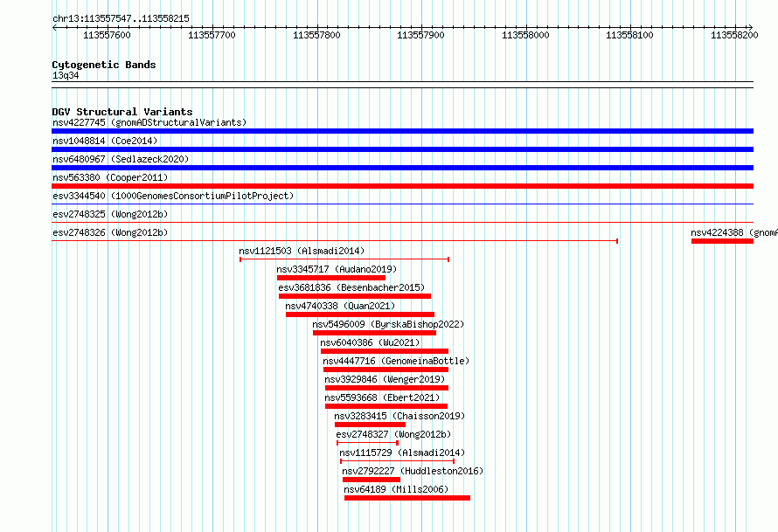Image resolution: width=778 pixels, height=532 pixels.
Task: Open nsv4740338 (Quan2021) label
Action: click(x=340, y=306)
